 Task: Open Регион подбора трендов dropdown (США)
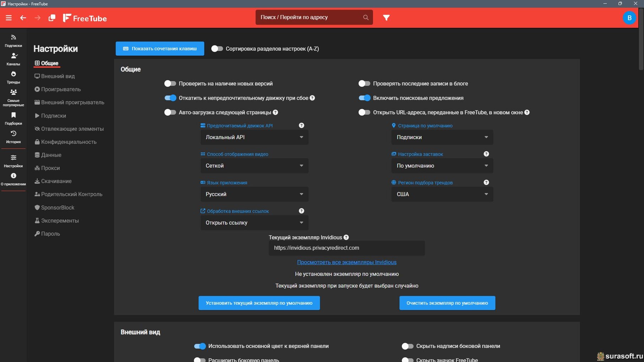tap(442, 194)
